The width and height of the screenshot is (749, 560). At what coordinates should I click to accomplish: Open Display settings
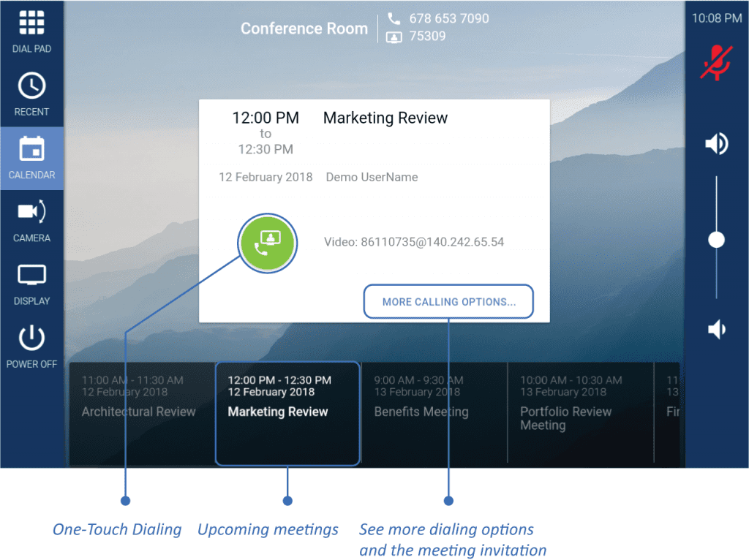tap(31, 284)
